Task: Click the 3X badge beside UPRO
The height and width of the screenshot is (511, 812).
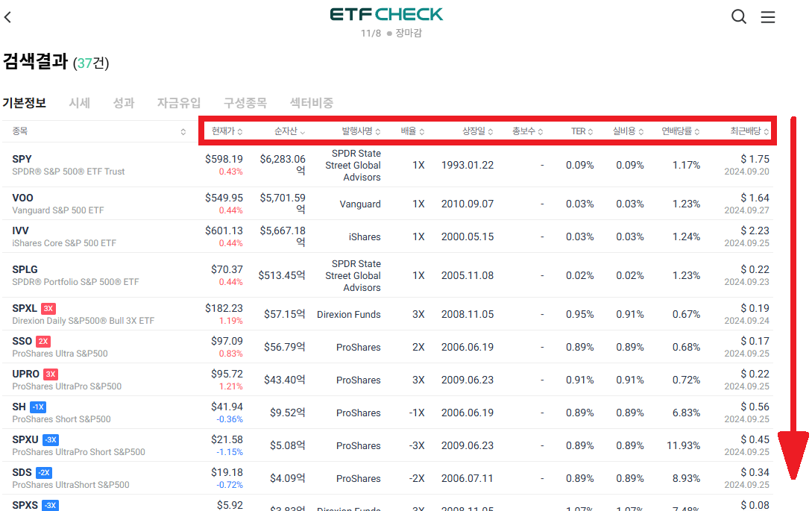Action: pos(50,374)
